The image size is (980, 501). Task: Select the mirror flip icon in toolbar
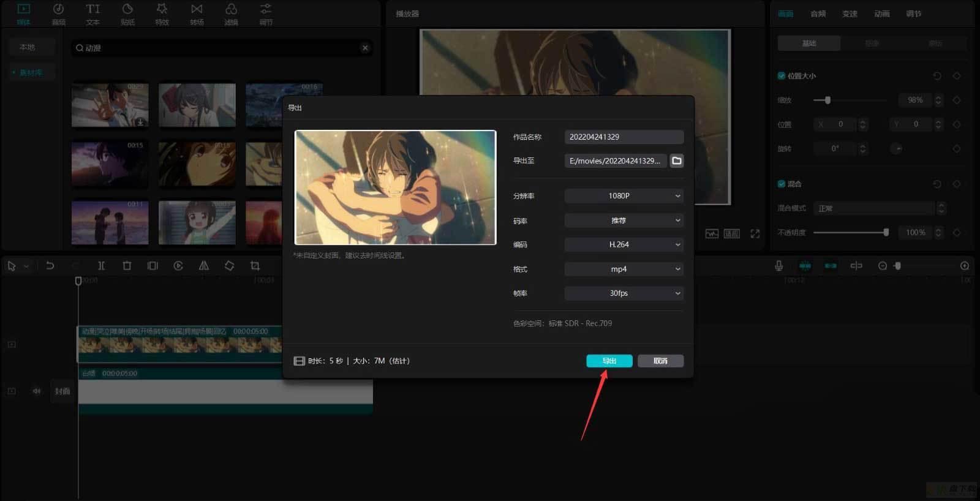coord(203,266)
